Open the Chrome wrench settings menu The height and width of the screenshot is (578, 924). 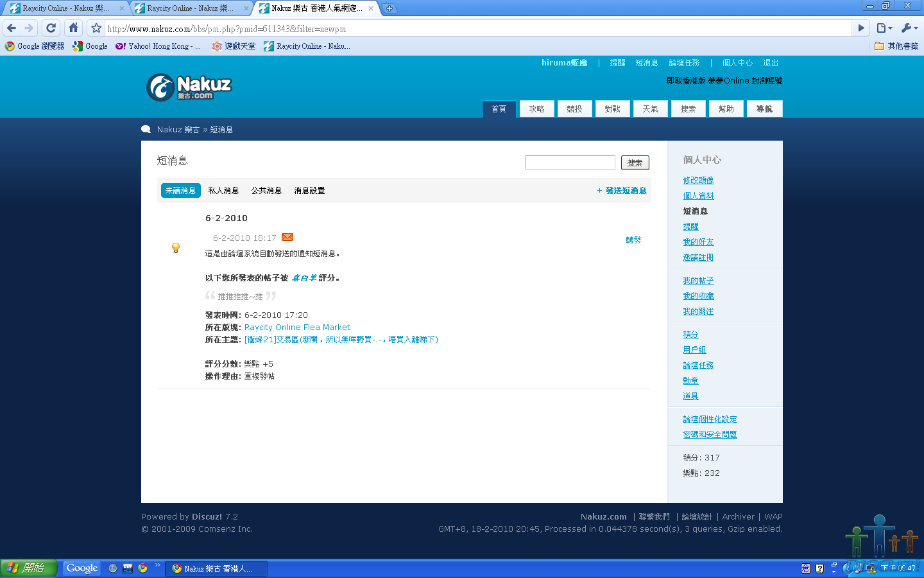[x=909, y=28]
